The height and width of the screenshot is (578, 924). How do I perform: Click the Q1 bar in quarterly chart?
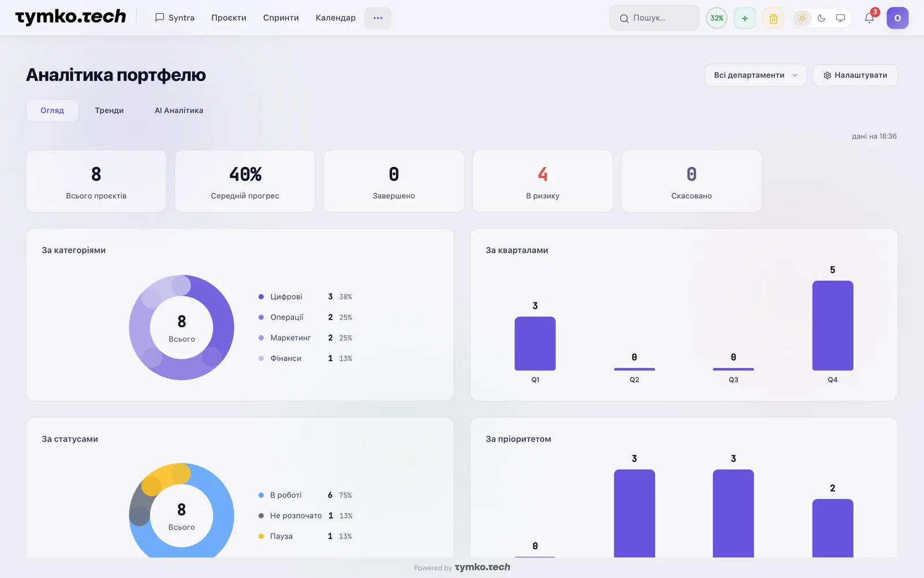tap(535, 343)
